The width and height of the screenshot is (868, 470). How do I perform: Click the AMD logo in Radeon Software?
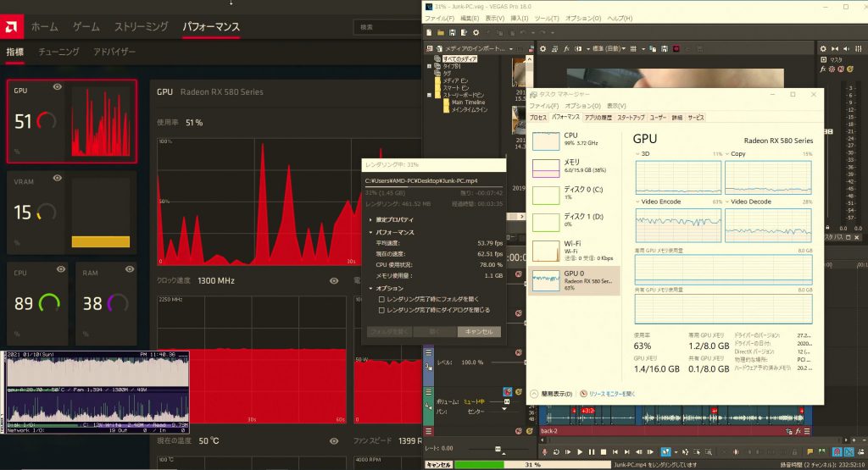coord(14,27)
